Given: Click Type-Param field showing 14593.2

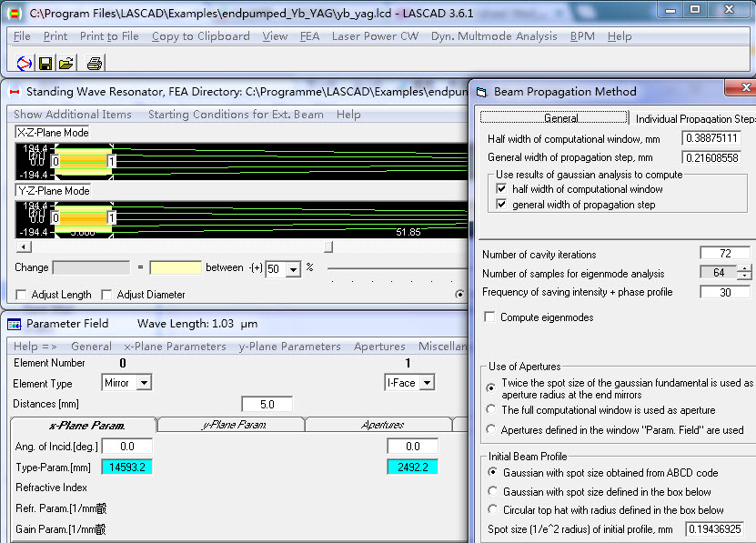Looking at the screenshot, I should pyautogui.click(x=126, y=467).
